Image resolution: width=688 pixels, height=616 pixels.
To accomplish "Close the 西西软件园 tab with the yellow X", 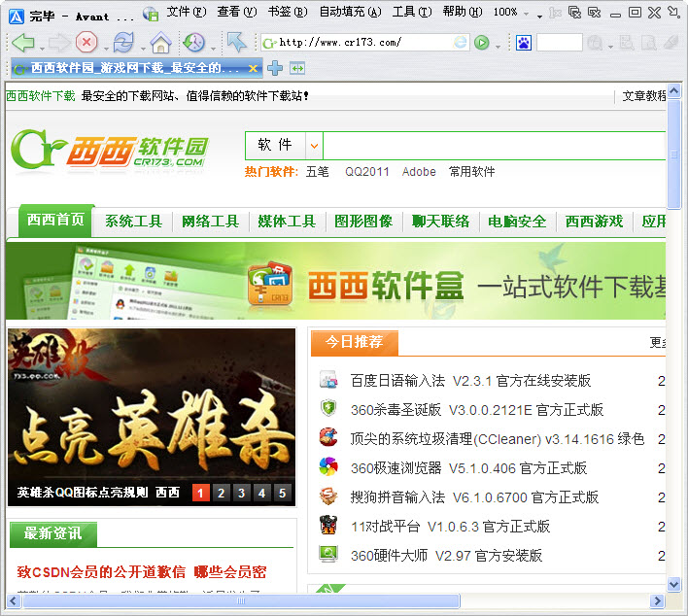I will coord(254,68).
